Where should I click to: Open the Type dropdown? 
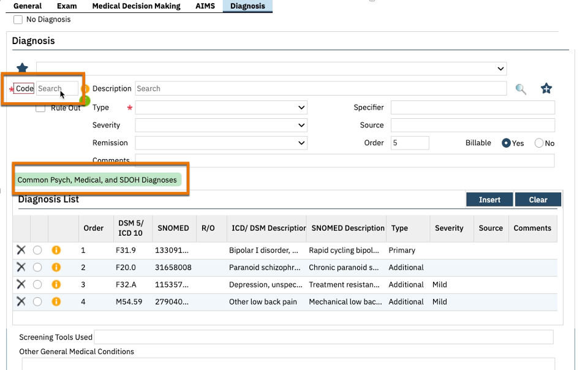pos(221,108)
